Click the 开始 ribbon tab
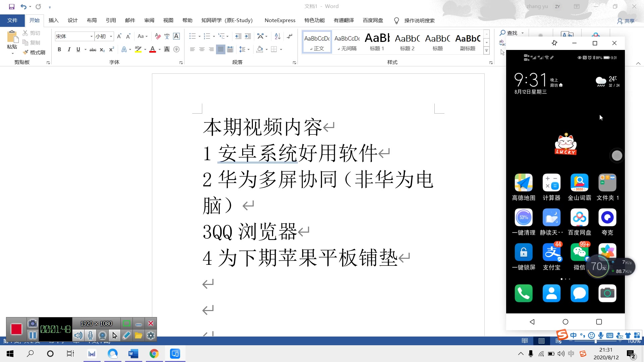Viewport: 644px width, 362px height. 35,20
